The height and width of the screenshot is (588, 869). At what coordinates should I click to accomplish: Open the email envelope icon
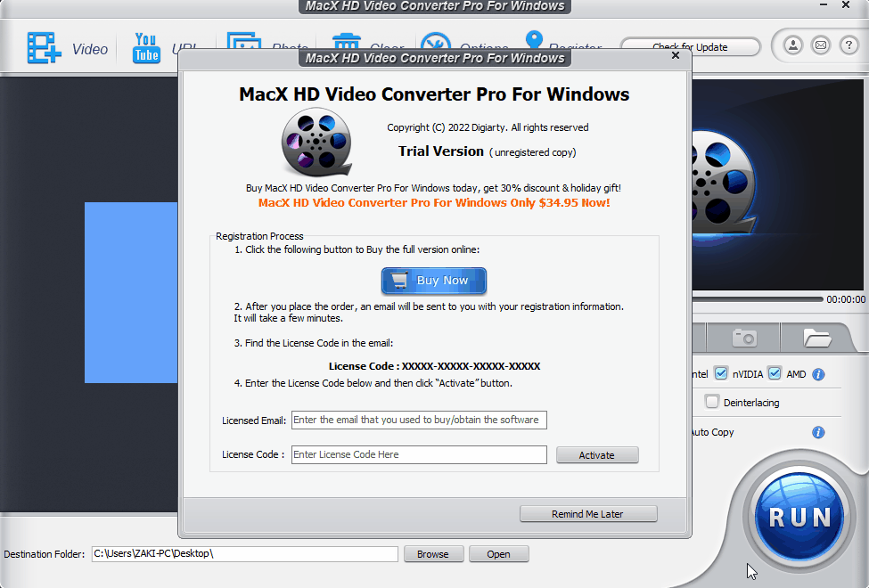[x=821, y=45]
